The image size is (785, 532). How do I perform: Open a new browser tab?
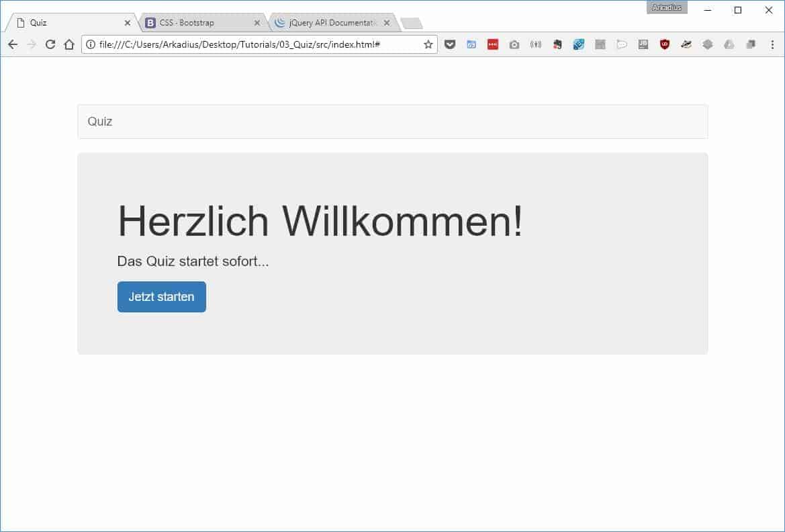point(412,23)
